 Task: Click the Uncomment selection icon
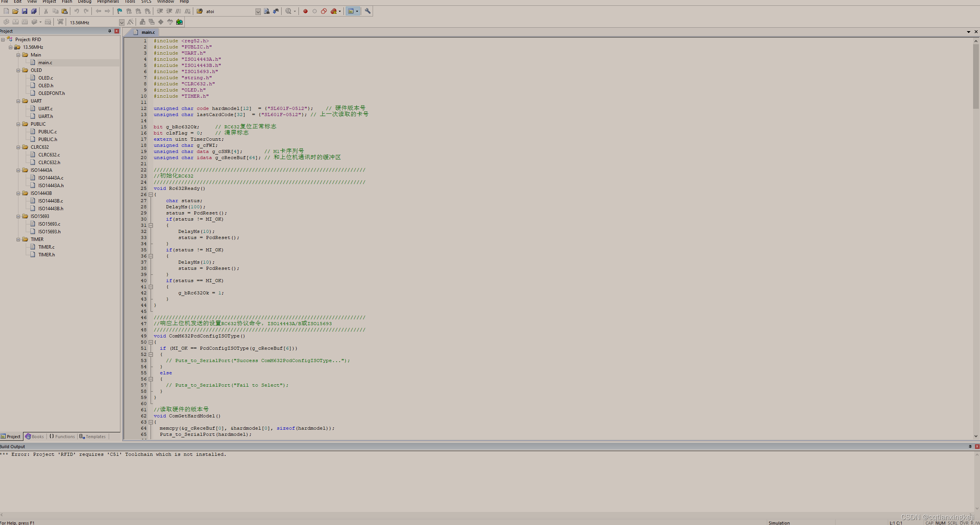click(187, 11)
